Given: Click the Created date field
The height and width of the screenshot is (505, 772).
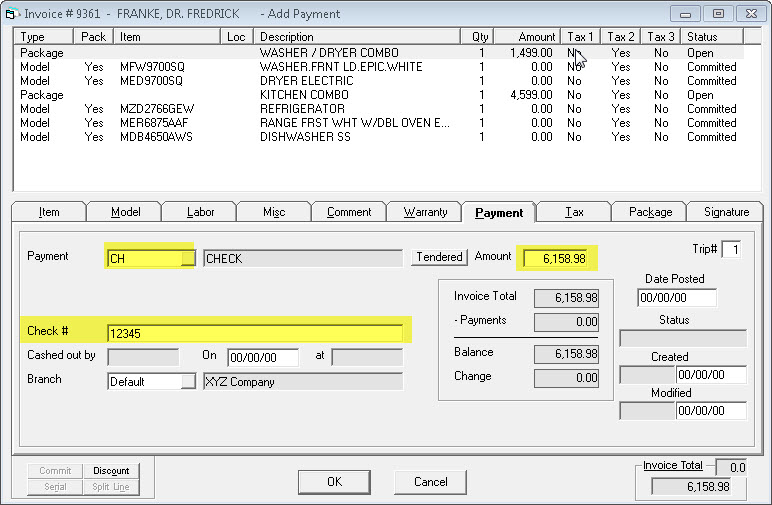Looking at the screenshot, I should coord(711,375).
